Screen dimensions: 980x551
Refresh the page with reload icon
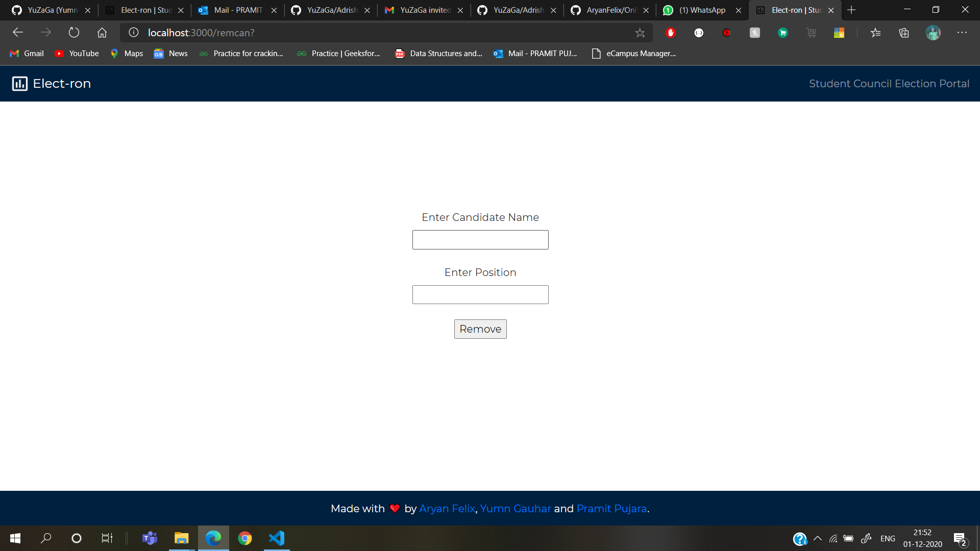(74, 33)
